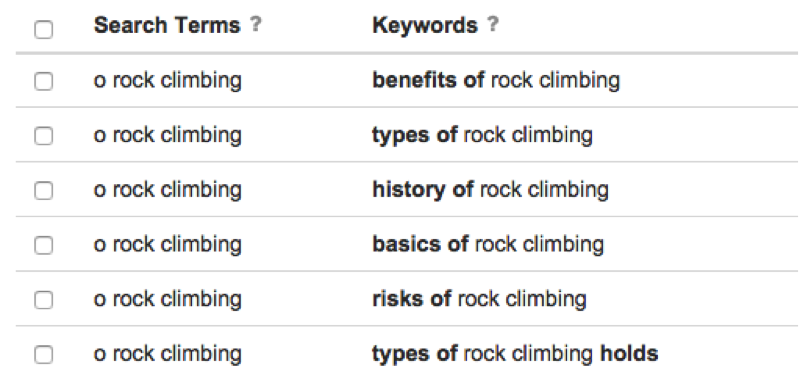Viewport: 799px width, 380px height.
Task: Check the box for benefits of rock climbing
Action: pos(43,81)
